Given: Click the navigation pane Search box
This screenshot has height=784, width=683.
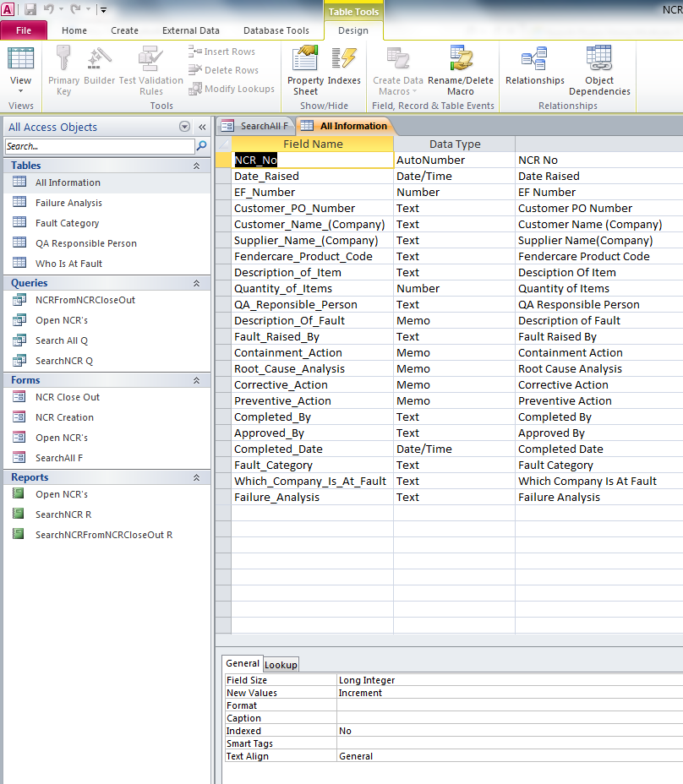Looking at the screenshot, I should 100,146.
